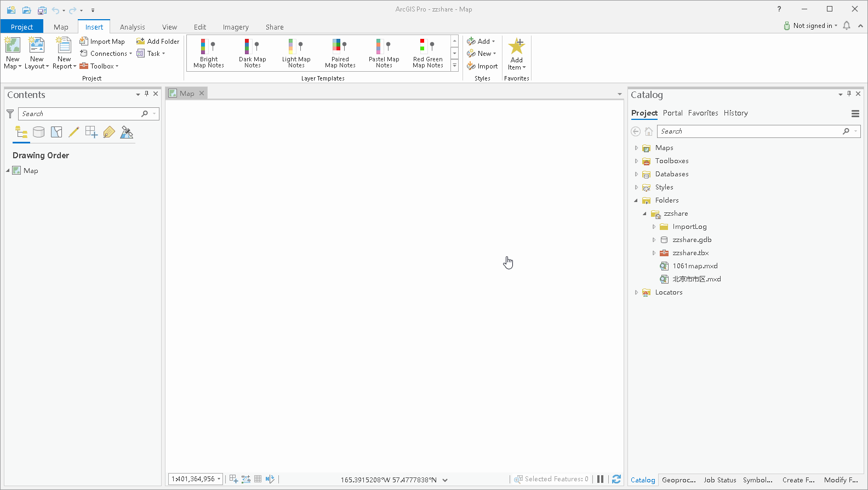Open Catalog hamburger menu
Image resolution: width=868 pixels, height=490 pixels.
coord(855,114)
